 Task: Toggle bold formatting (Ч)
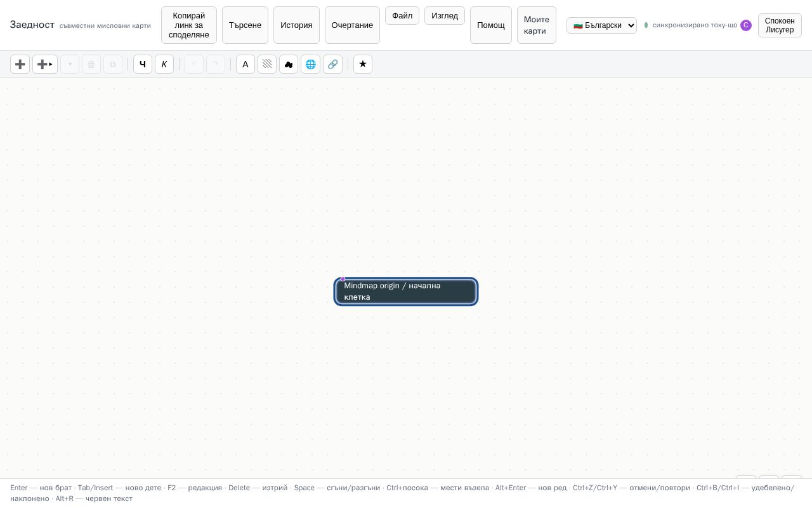[143, 64]
